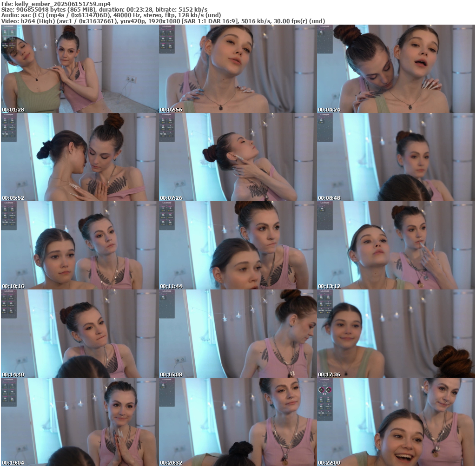The width and height of the screenshot is (476, 466).
Task: Open the thumbnail at 00:16:08
Action: [238, 334]
